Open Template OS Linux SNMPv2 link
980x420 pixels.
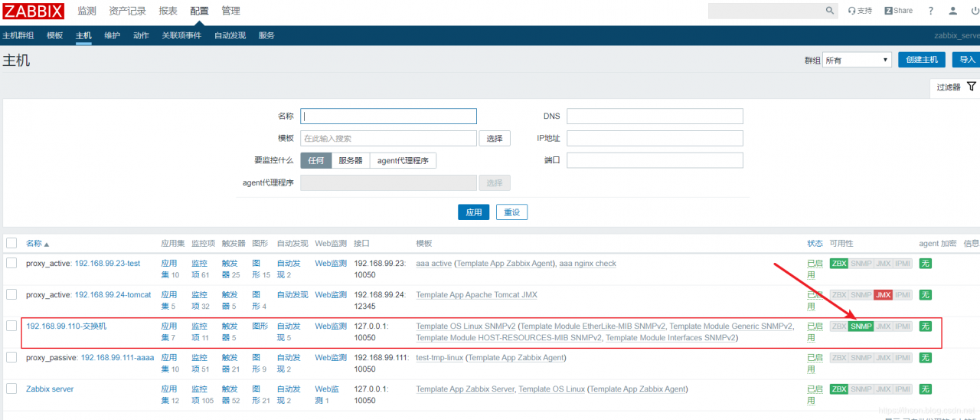(465, 326)
